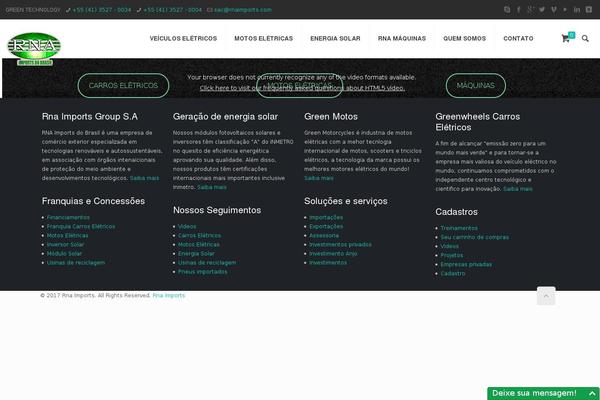Screen dimensions: 600x400
Task: Open the Facebook social icon
Action: pos(519,10)
